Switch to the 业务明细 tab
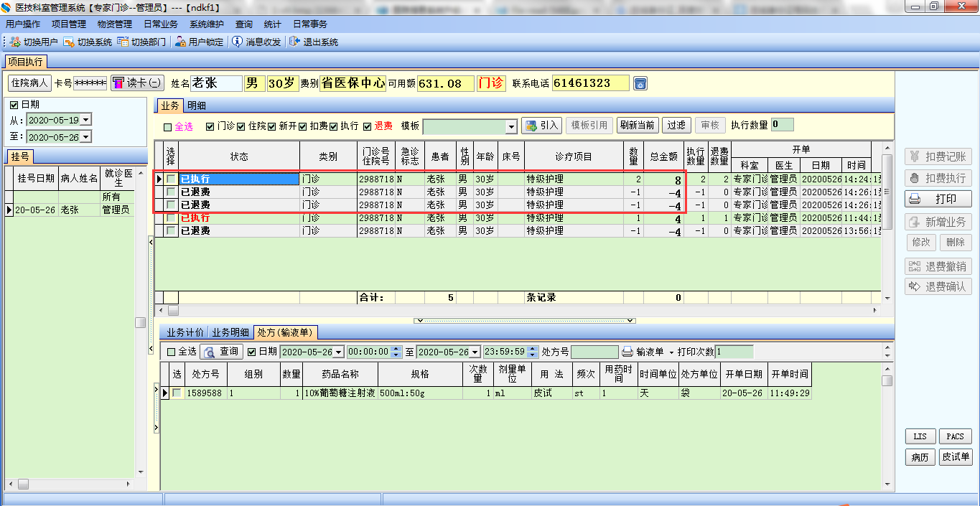Screen dimensions: 980x506 [230, 332]
